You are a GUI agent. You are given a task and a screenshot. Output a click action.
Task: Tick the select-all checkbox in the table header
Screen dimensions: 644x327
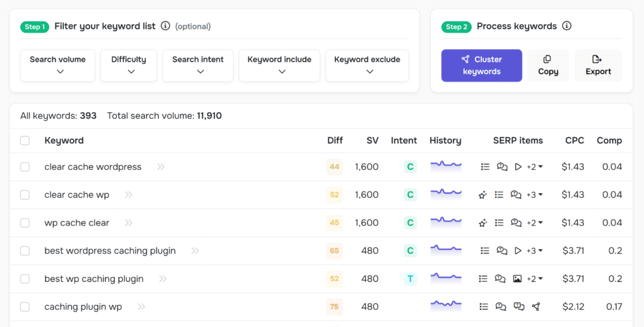pyautogui.click(x=25, y=141)
